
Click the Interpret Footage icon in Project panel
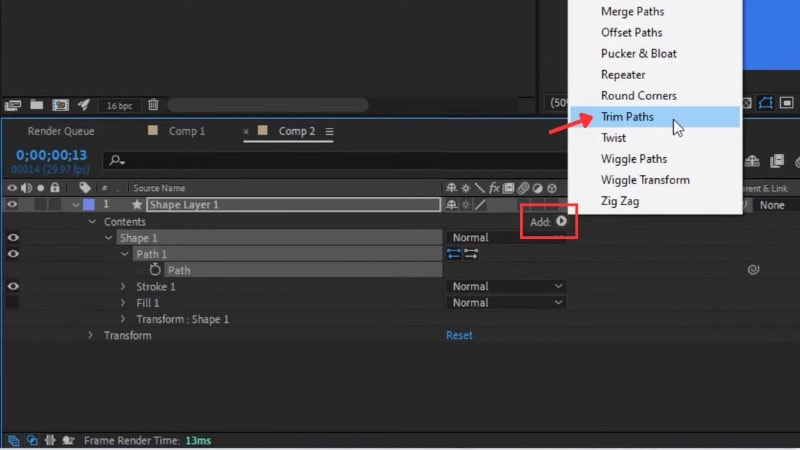(x=13, y=105)
